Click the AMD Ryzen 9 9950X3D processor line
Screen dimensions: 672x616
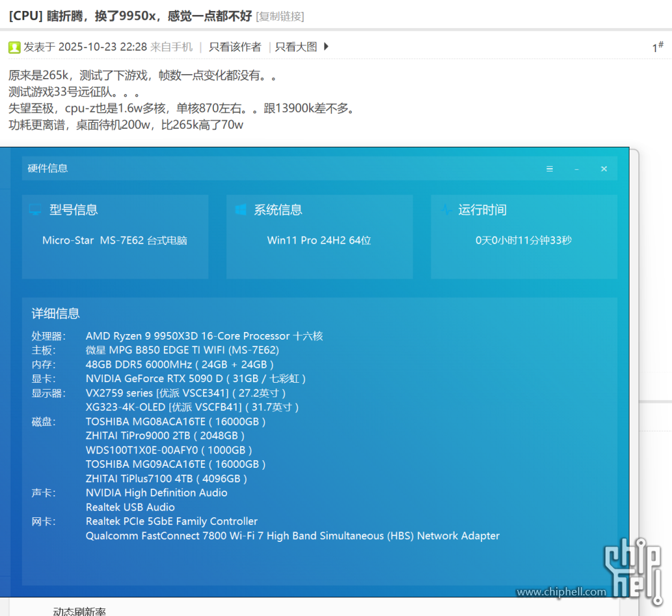pyautogui.click(x=204, y=336)
